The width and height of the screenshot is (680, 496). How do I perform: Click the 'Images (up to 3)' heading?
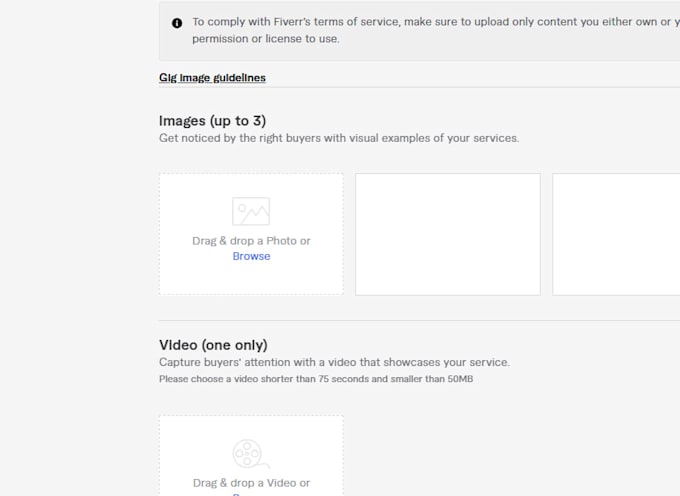pyautogui.click(x=212, y=121)
